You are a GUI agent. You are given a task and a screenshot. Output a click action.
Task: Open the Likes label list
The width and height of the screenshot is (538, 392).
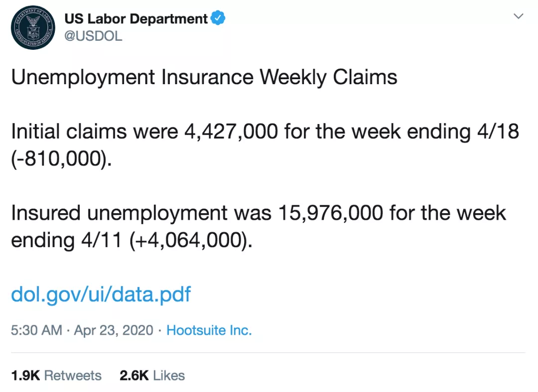(169, 376)
